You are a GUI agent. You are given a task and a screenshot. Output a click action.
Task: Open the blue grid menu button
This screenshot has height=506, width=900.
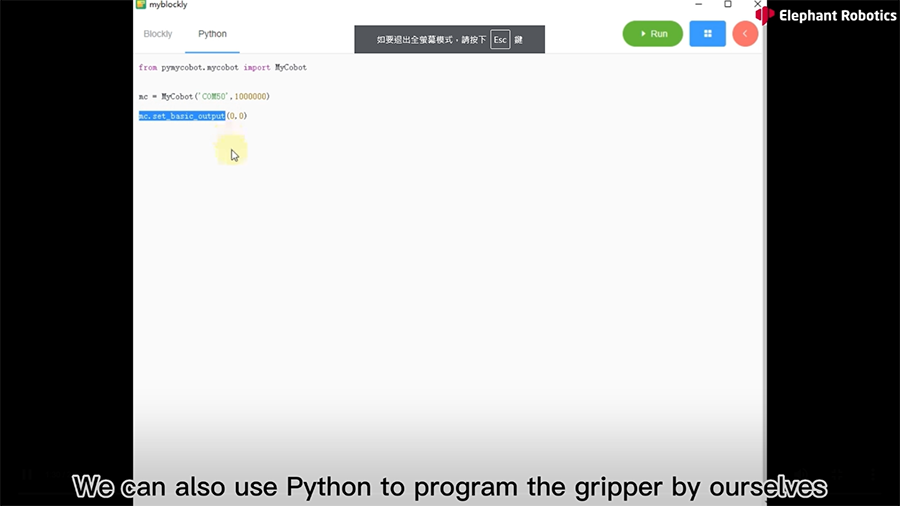pyautogui.click(x=707, y=34)
